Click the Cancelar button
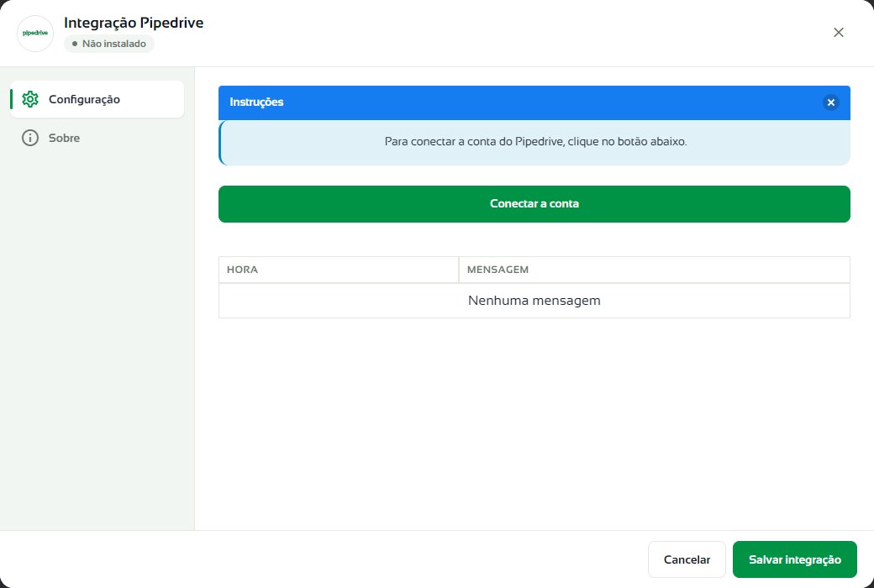The width and height of the screenshot is (874, 588). point(687,559)
